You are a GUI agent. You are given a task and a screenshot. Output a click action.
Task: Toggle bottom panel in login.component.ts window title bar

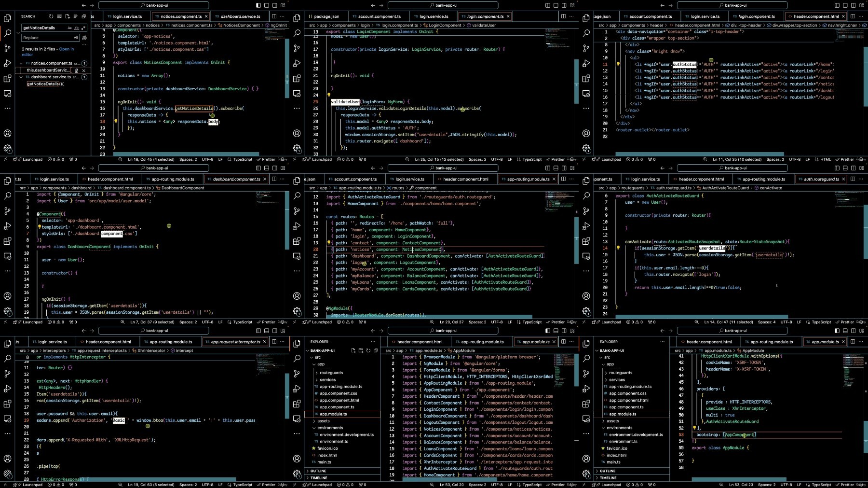pos(556,5)
